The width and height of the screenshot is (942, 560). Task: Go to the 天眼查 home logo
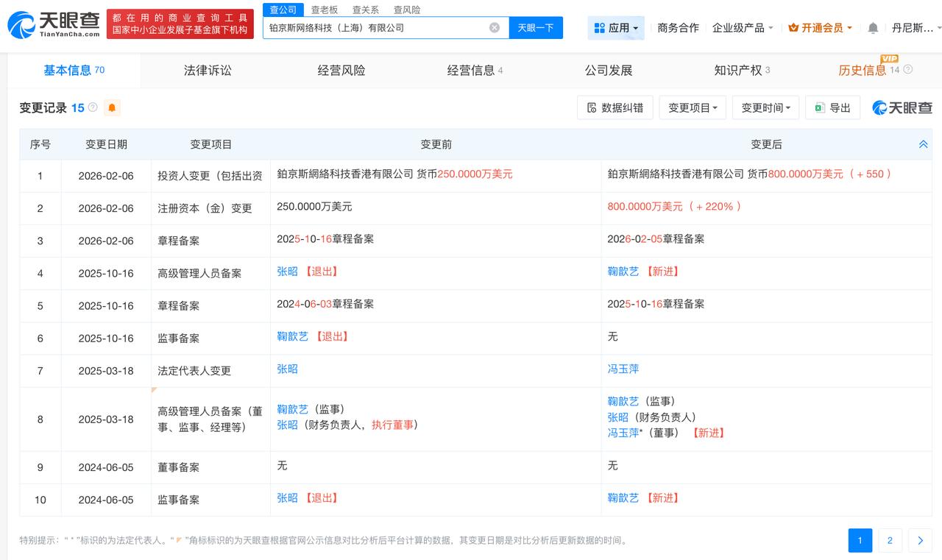[x=54, y=24]
